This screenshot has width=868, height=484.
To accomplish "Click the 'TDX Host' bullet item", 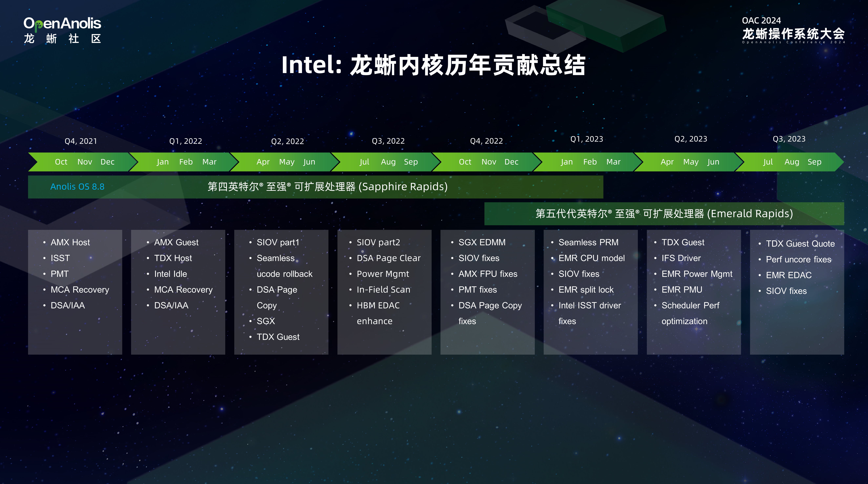I will tap(173, 258).
